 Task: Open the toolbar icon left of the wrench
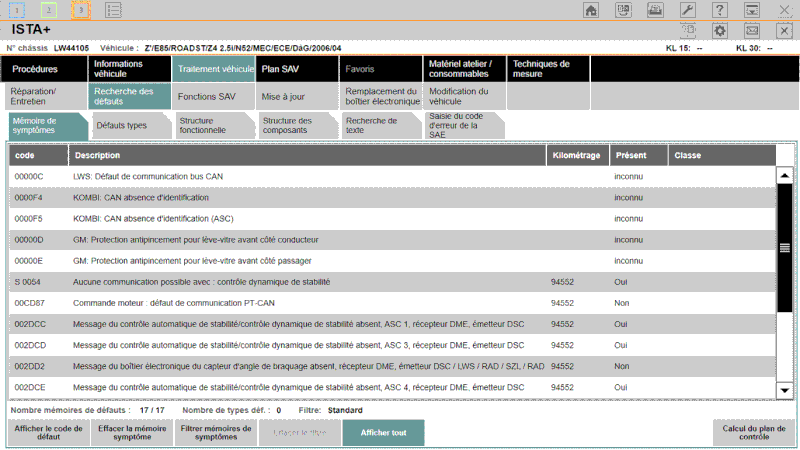pyautogui.click(x=656, y=10)
